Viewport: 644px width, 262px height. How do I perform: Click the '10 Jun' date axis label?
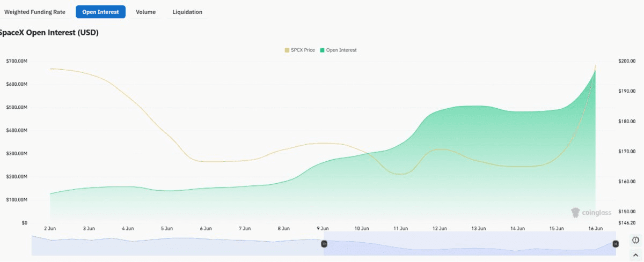tap(362, 228)
